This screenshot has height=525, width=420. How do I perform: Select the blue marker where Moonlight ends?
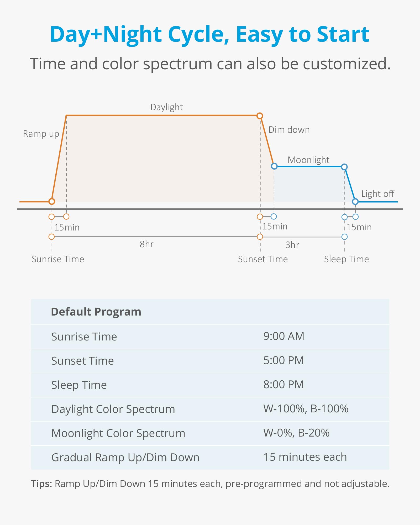coord(344,167)
